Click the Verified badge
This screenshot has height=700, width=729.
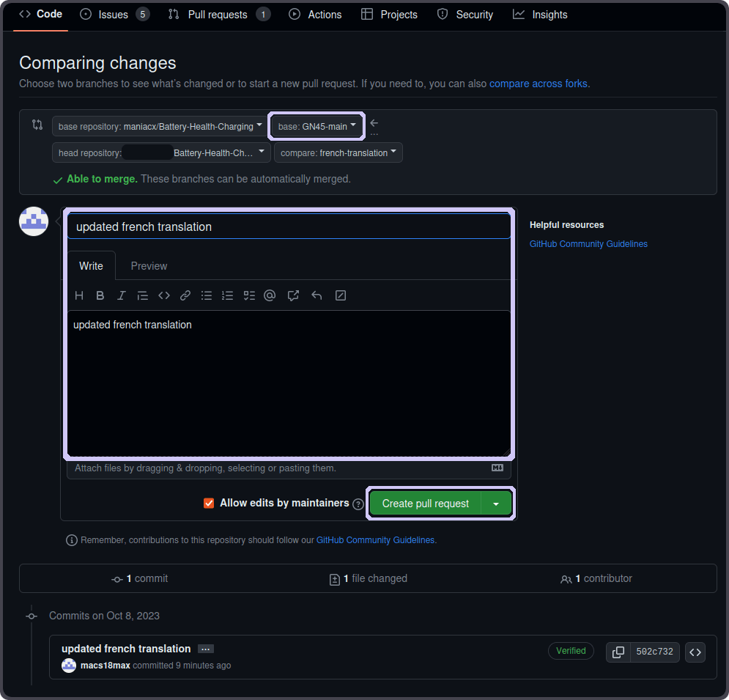click(x=571, y=651)
